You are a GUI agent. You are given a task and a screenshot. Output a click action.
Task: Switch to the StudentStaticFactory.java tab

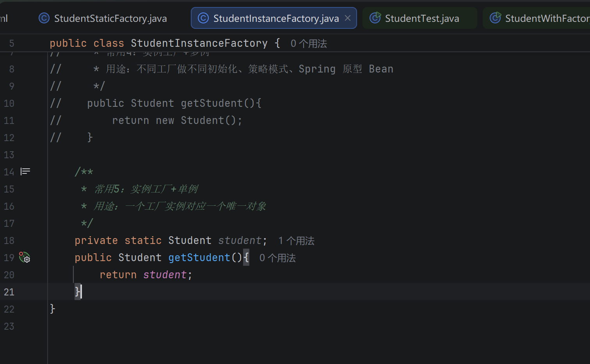point(103,18)
